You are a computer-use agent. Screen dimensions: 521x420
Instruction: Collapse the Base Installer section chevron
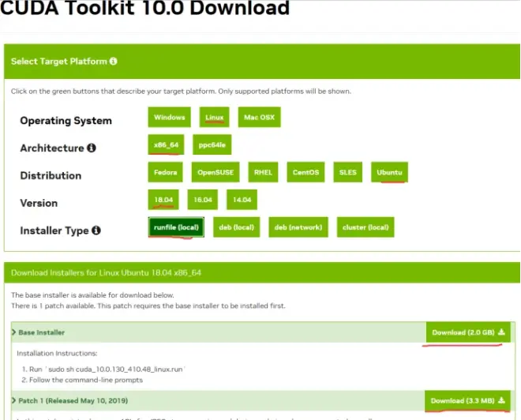(13, 332)
